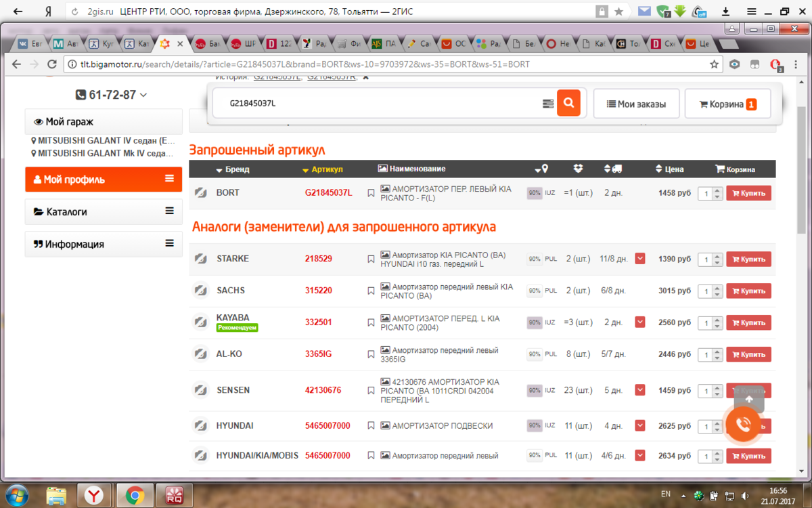Toggle the Мой гараж eye panel
The image size is (812, 508).
pyautogui.click(x=104, y=122)
